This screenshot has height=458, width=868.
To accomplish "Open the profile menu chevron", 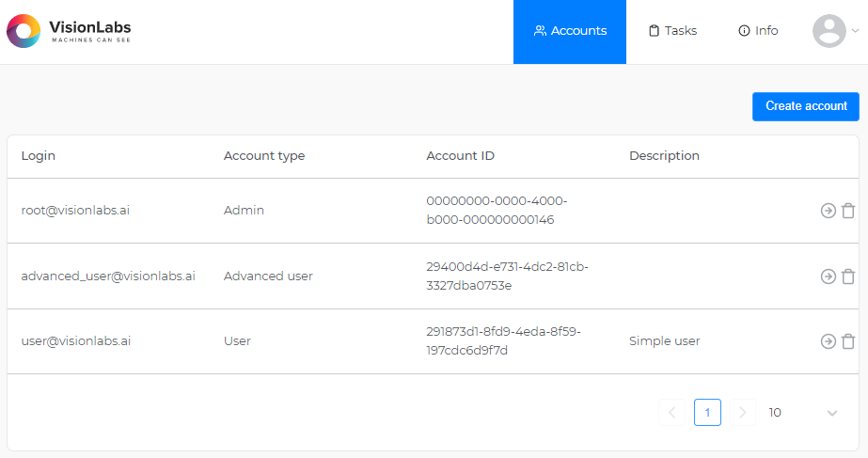I will (x=856, y=31).
